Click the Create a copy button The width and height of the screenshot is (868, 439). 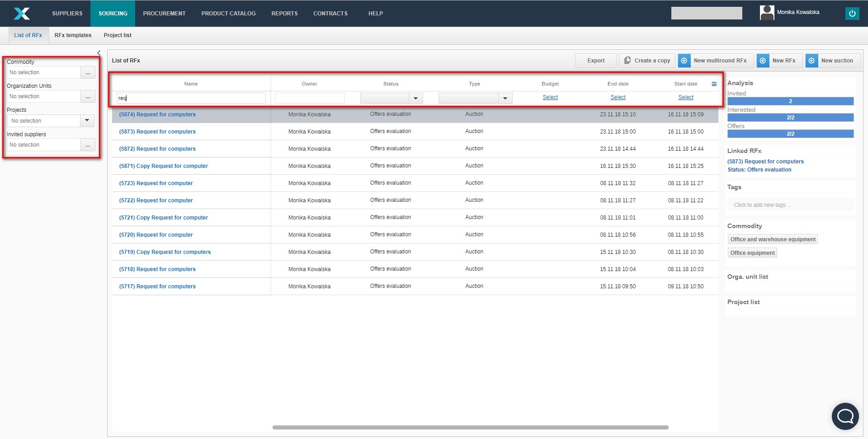pos(647,61)
